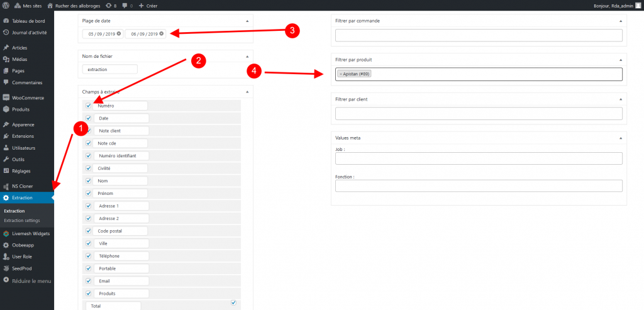The image size is (644, 310).
Task: Clear the 05/09/2019 start date
Action: pos(118,33)
